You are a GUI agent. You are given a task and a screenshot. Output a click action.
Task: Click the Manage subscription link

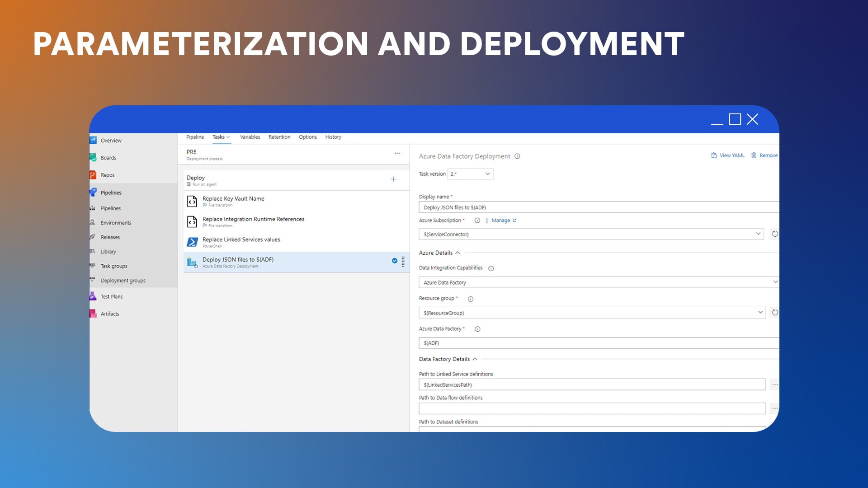500,221
